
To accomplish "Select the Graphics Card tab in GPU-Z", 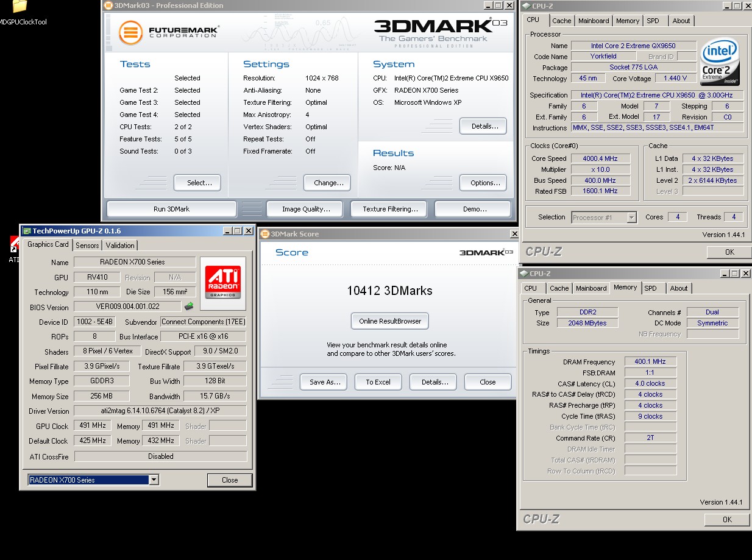I will coord(48,244).
